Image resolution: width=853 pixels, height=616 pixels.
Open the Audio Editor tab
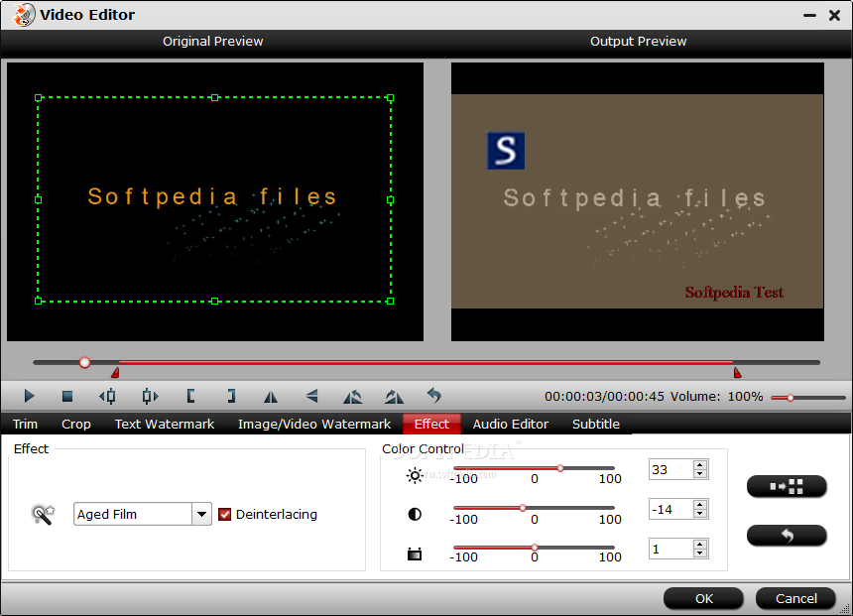[x=510, y=424]
